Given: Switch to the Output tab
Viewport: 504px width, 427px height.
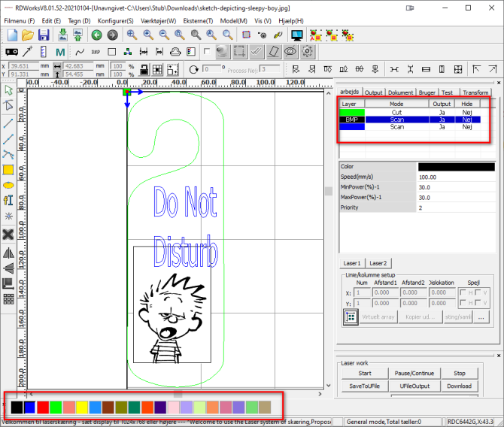Looking at the screenshot, I should [x=374, y=92].
